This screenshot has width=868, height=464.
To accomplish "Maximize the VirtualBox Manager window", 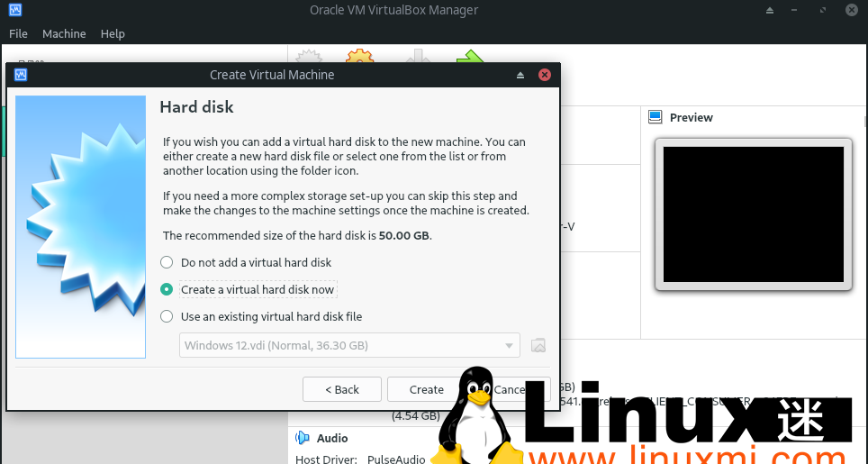I will [823, 10].
